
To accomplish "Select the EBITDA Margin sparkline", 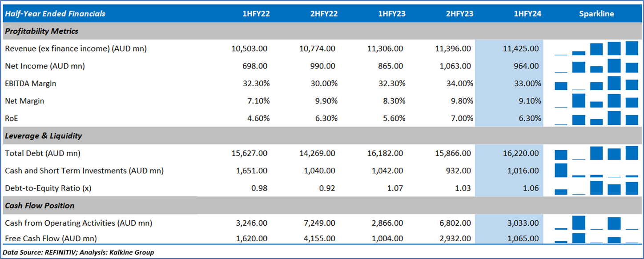I will 596,84.
